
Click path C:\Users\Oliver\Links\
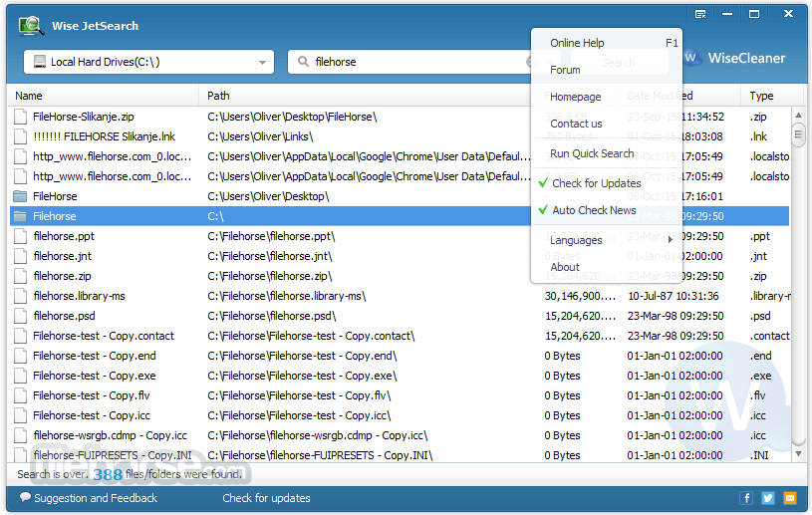point(260,136)
